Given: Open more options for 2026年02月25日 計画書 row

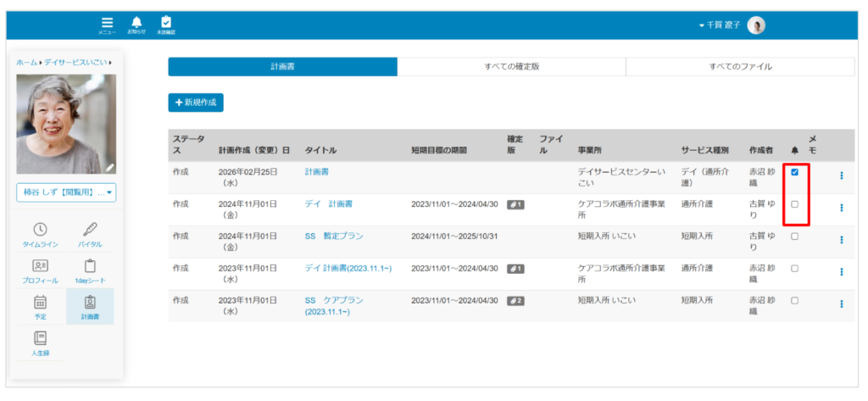Looking at the screenshot, I should coord(842,175).
